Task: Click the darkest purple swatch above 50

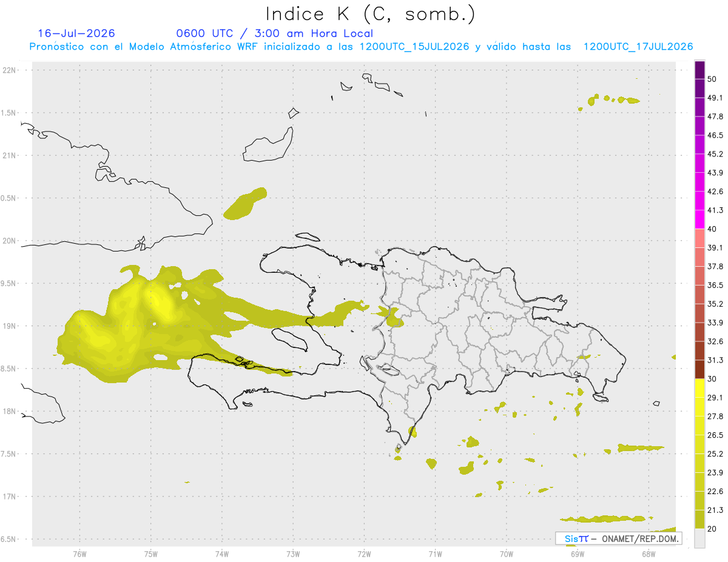Action: point(699,71)
